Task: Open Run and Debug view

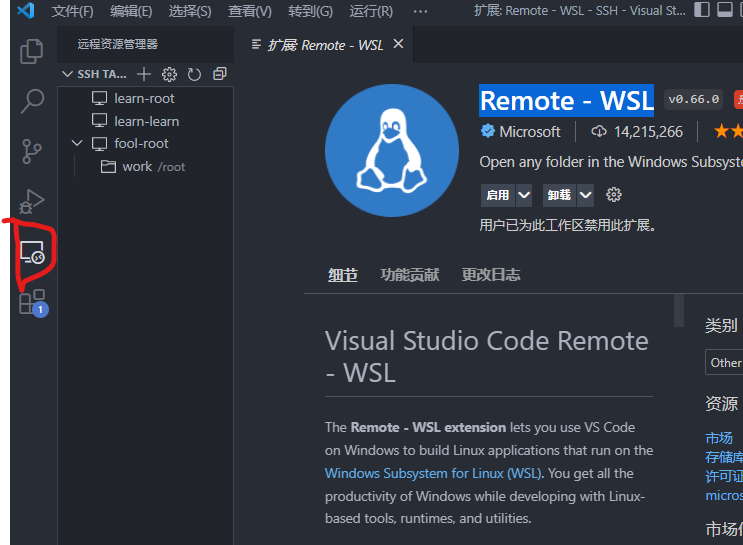Action: [x=32, y=201]
